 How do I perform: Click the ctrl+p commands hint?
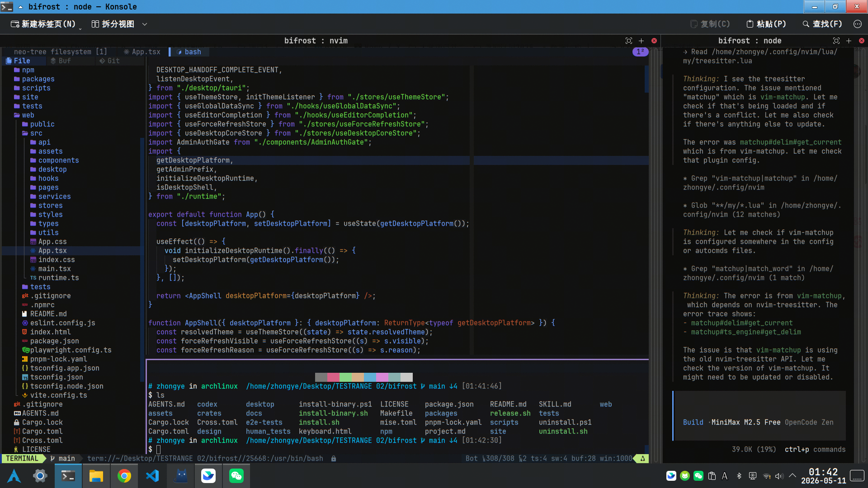coord(815,450)
